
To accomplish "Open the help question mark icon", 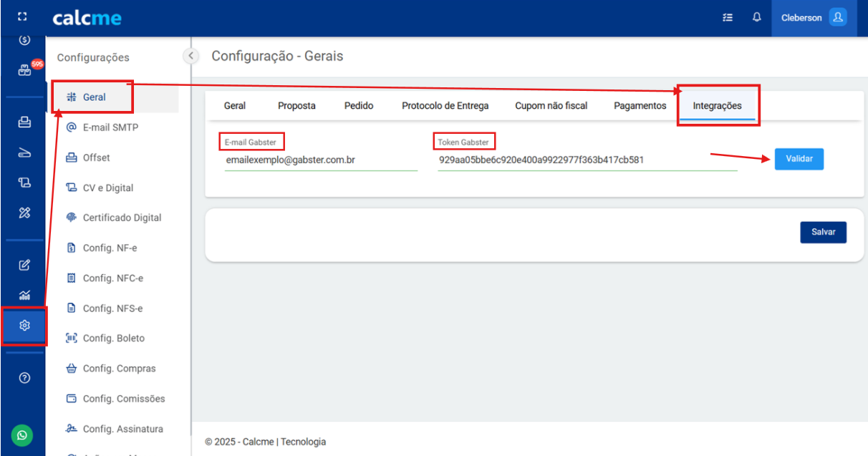I will point(24,378).
